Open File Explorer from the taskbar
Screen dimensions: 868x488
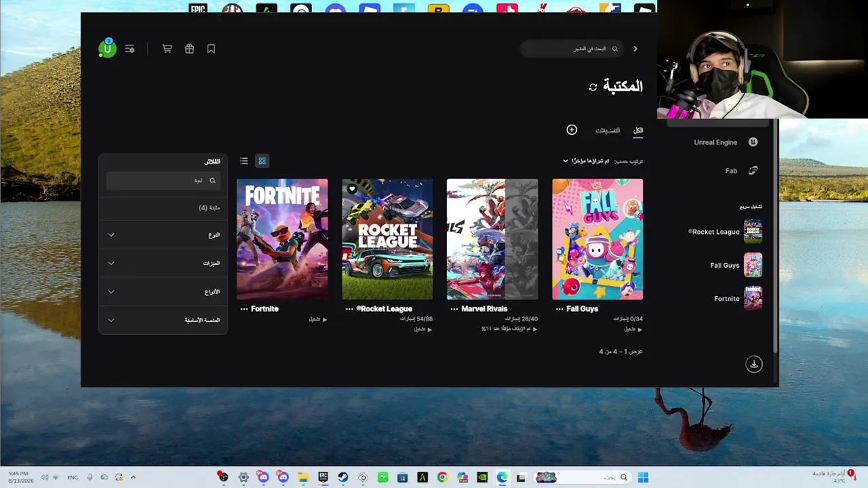303,478
